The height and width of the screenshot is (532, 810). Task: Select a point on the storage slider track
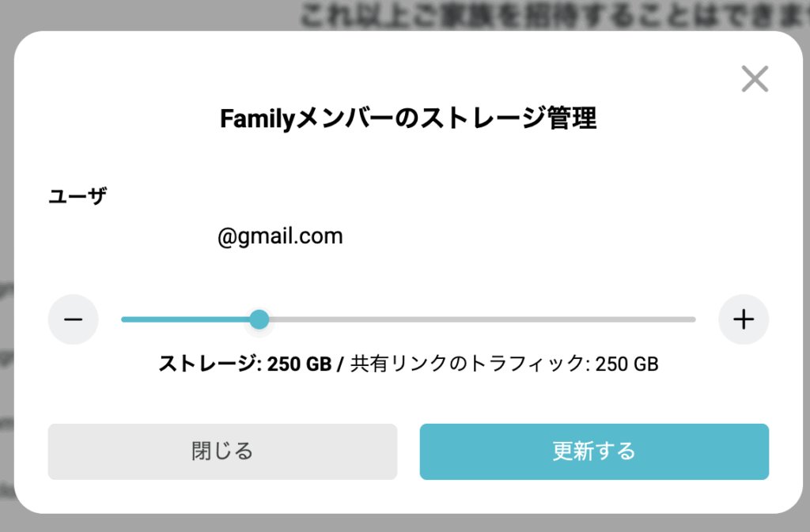475,319
